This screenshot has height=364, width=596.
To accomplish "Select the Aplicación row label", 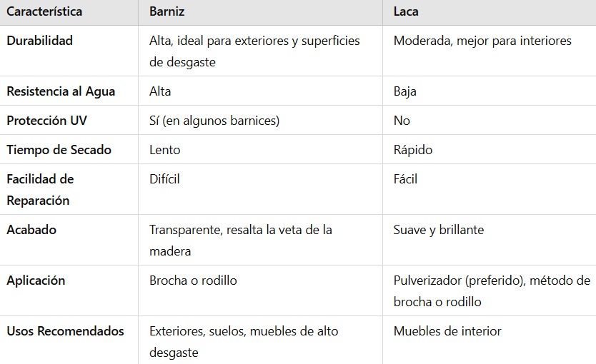I will tap(36, 280).
